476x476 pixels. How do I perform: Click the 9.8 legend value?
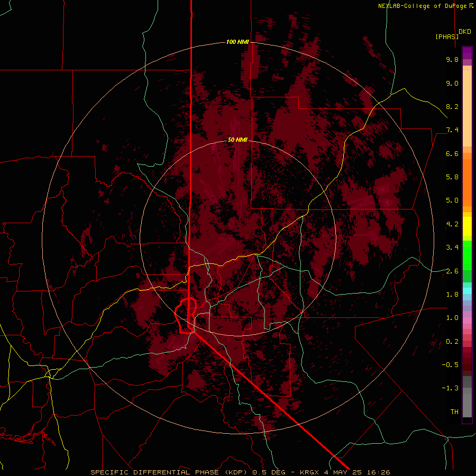coord(452,59)
